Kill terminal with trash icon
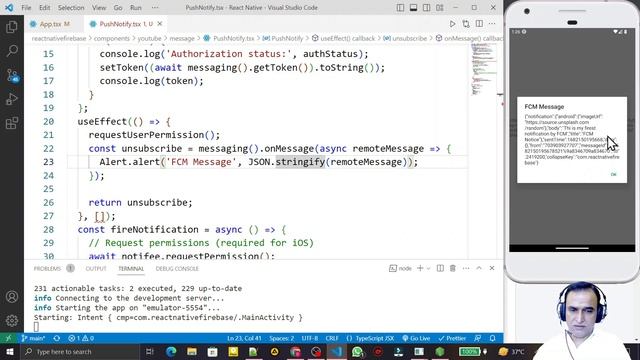 (x=453, y=268)
